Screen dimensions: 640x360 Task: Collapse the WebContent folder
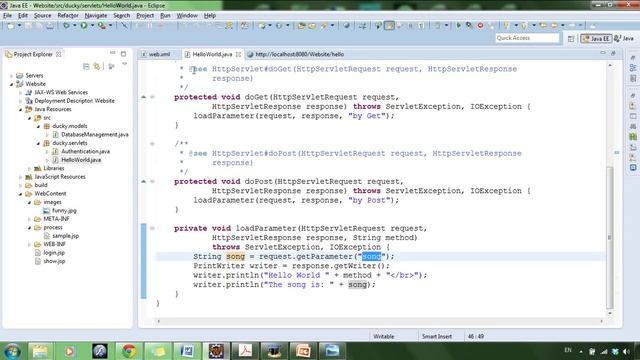pos(20,194)
